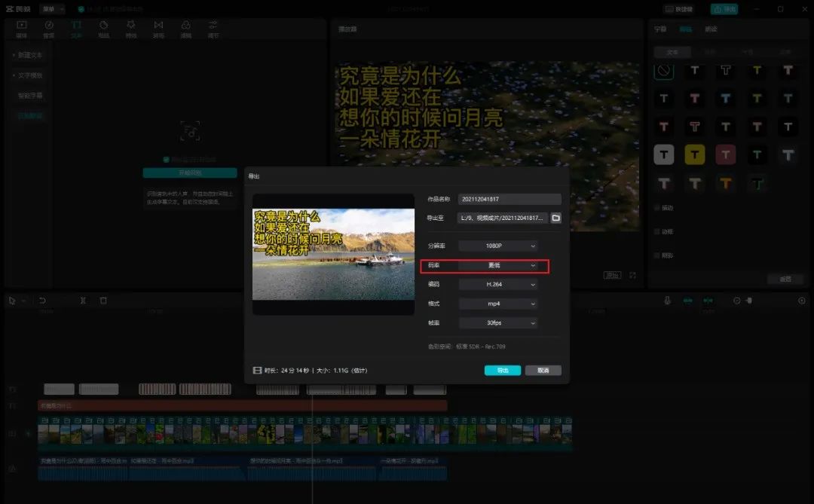Open the 30fps frame rate dropdown

498,323
